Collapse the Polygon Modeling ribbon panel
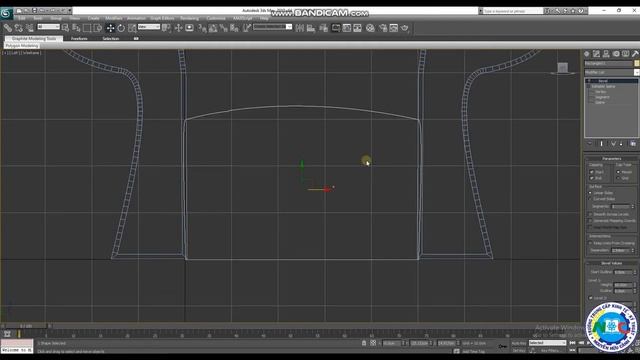 tap(22, 46)
